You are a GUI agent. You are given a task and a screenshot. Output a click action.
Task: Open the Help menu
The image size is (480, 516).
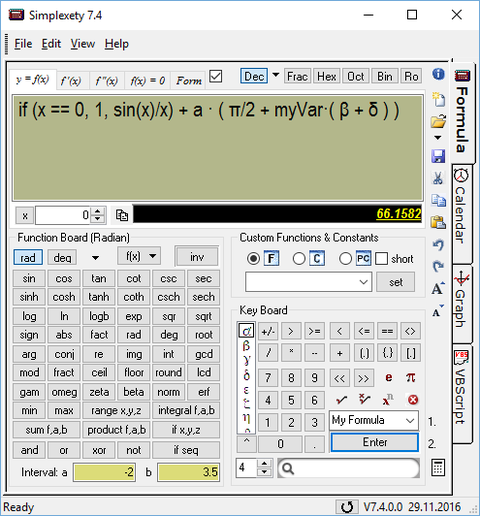[116, 44]
